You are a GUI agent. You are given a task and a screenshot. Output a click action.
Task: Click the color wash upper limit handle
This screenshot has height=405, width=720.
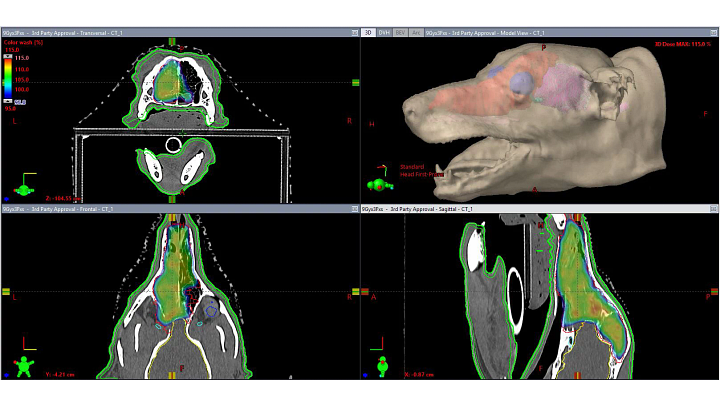[10, 58]
